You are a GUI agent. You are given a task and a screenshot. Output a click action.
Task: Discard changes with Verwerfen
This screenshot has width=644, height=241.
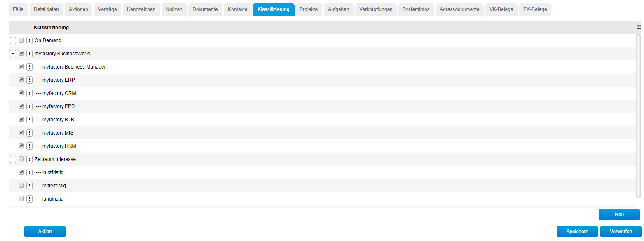pos(621,232)
